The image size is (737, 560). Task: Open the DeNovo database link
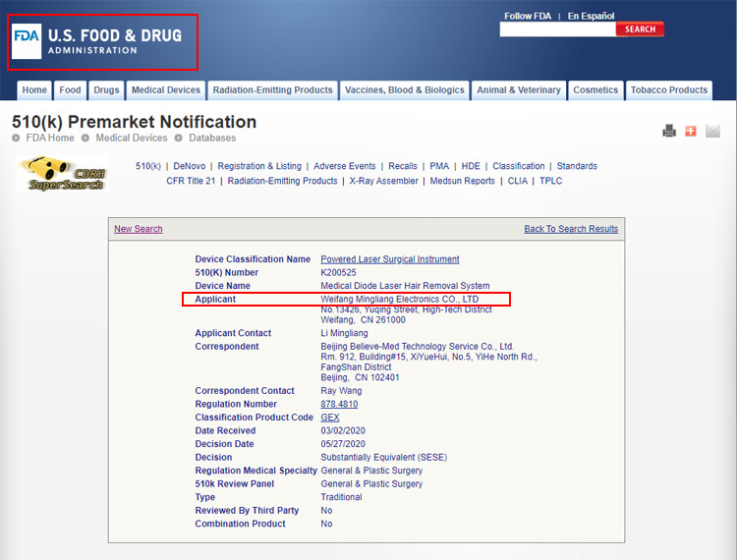tap(190, 166)
